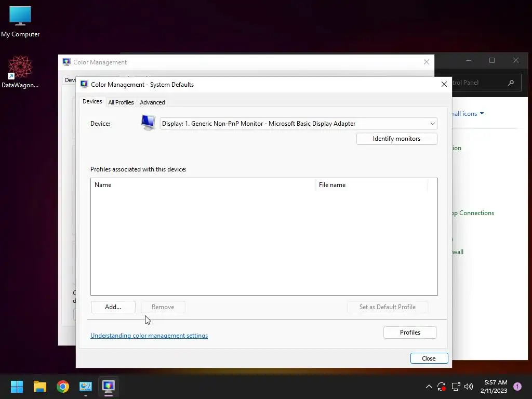Click the Color Management background window title icon
This screenshot has height=399, width=532.
(66, 62)
